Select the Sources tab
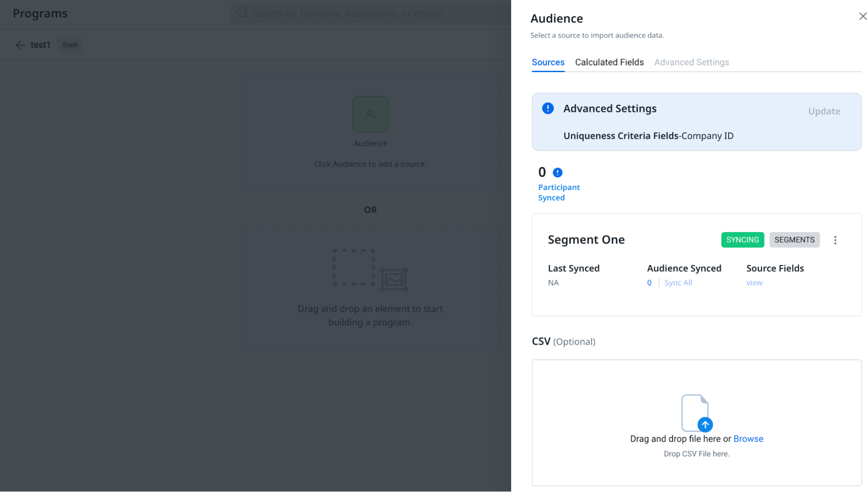This screenshot has height=492, width=868. pos(548,62)
